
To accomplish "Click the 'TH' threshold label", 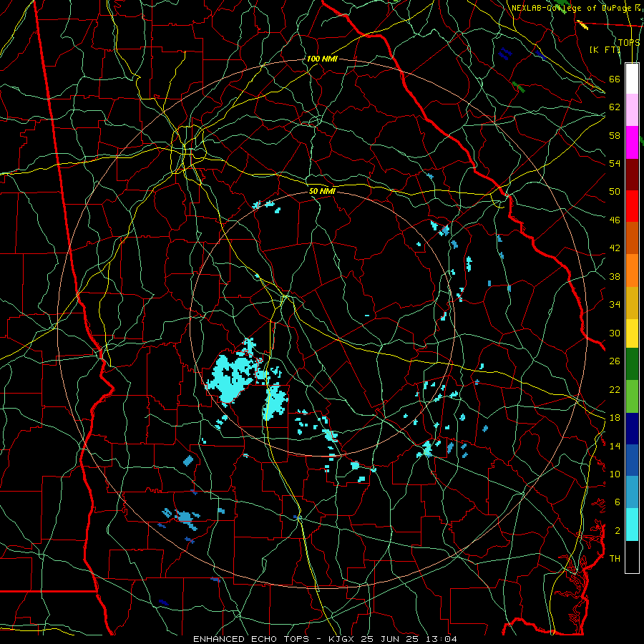I will tap(615, 559).
